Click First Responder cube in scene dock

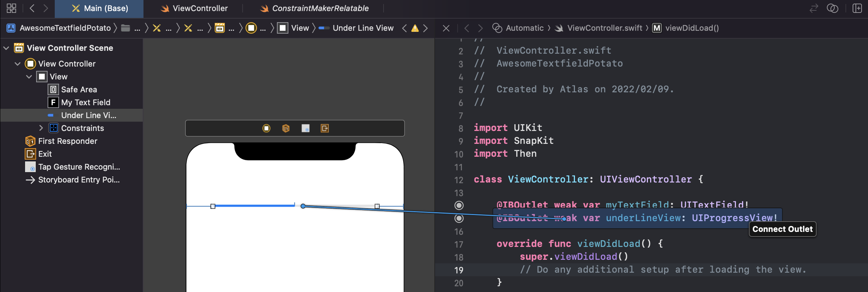(x=286, y=128)
